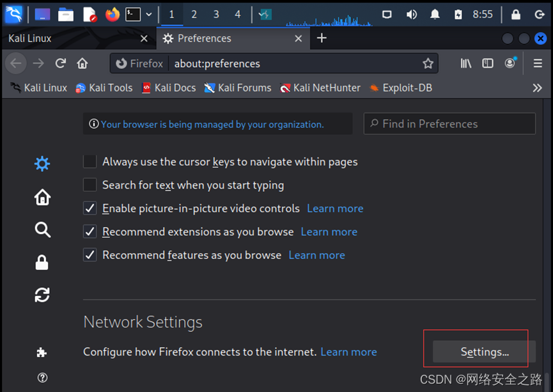Open the Library toolbar icon
This screenshot has width=553, height=392.
click(465, 63)
